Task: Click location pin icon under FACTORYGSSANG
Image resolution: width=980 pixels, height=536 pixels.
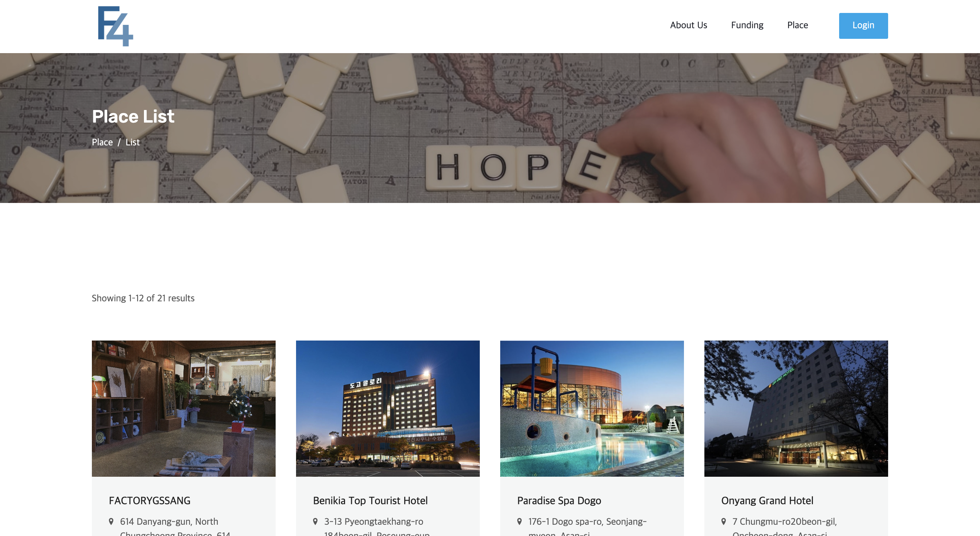Action: [111, 521]
